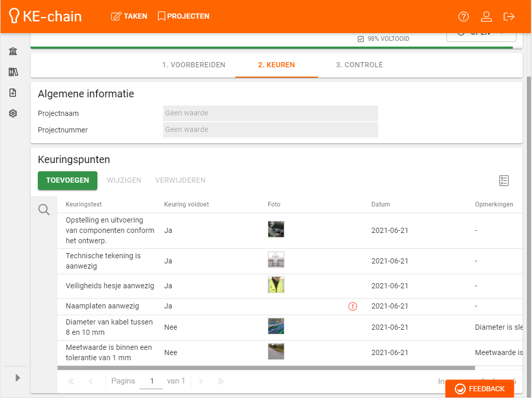The image size is (532, 398).
Task: Click the orange Feedback button
Action: click(x=480, y=389)
